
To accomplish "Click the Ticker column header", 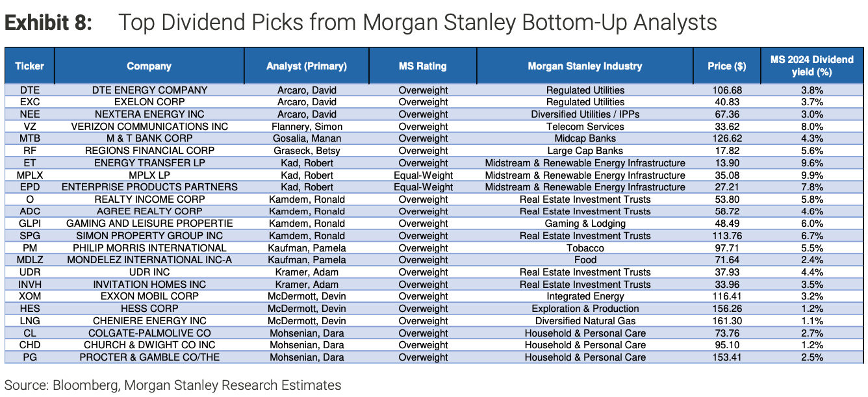I will (x=29, y=66).
